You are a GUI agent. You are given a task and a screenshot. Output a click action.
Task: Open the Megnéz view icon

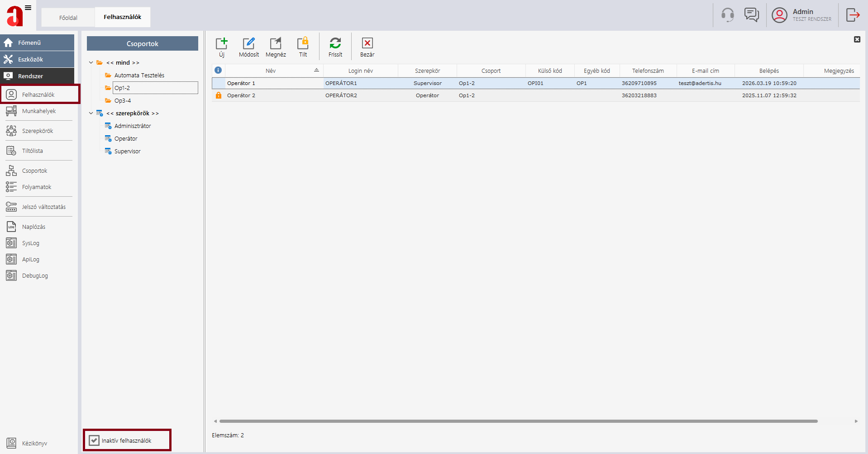[276, 43]
